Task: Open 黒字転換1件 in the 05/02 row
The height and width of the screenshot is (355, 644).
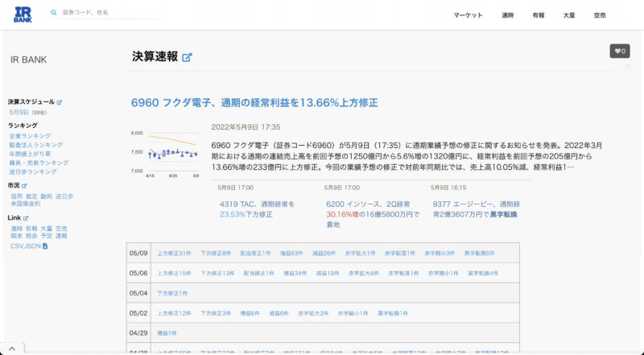Action: (393, 313)
